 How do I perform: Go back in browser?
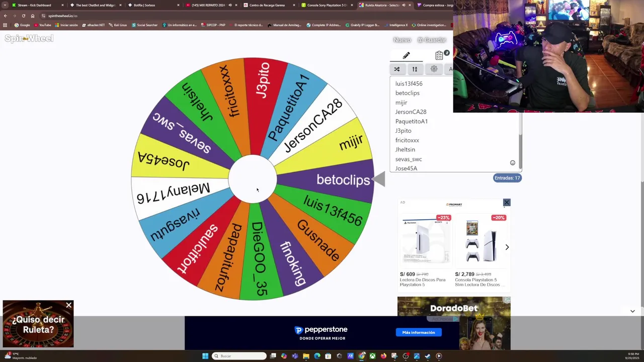[x=5, y=16]
